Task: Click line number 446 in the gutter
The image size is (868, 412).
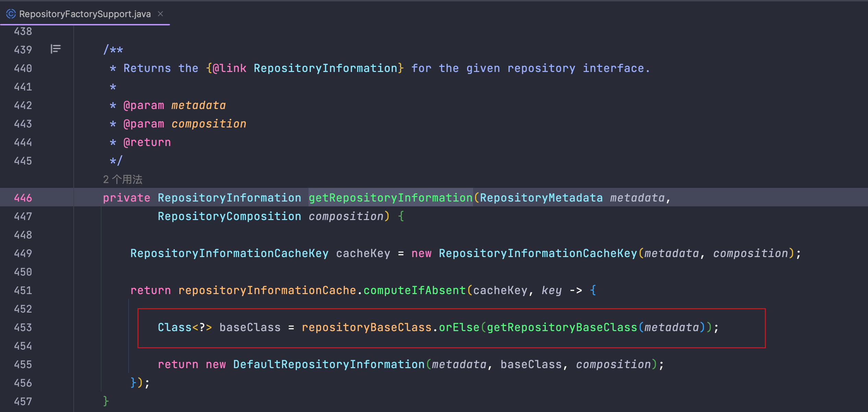Action: point(23,198)
